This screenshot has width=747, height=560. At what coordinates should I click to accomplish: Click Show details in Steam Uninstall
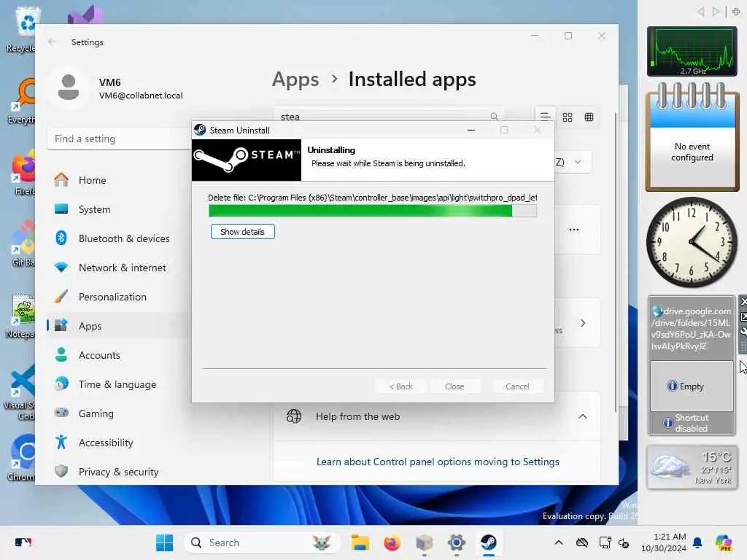point(242,232)
